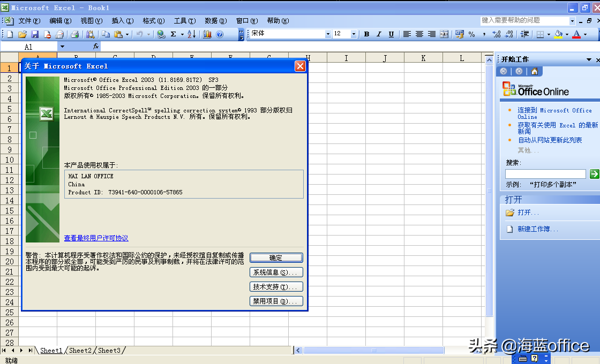Apply the red Font Color button
600x364 pixels.
coord(576,34)
